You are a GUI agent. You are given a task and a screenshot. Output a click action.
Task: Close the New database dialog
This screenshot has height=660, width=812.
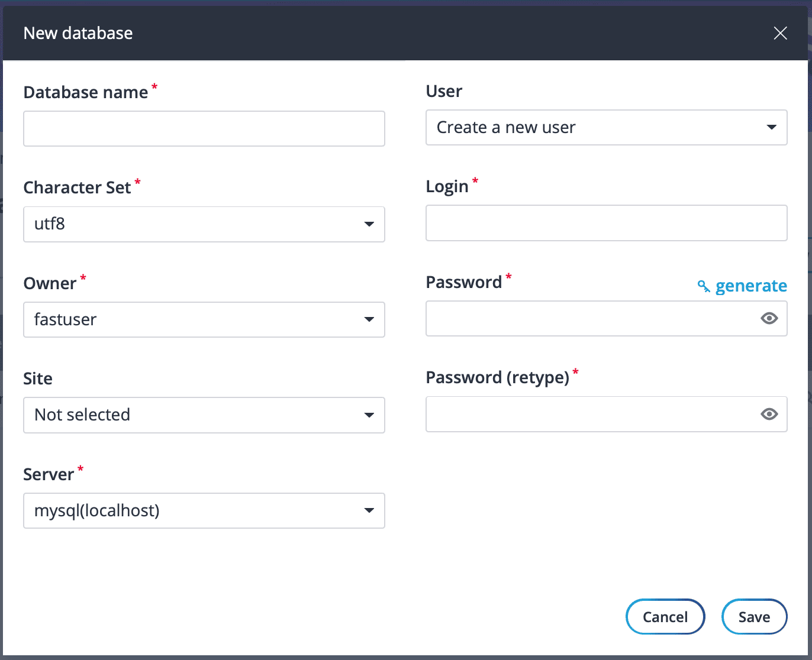point(780,33)
